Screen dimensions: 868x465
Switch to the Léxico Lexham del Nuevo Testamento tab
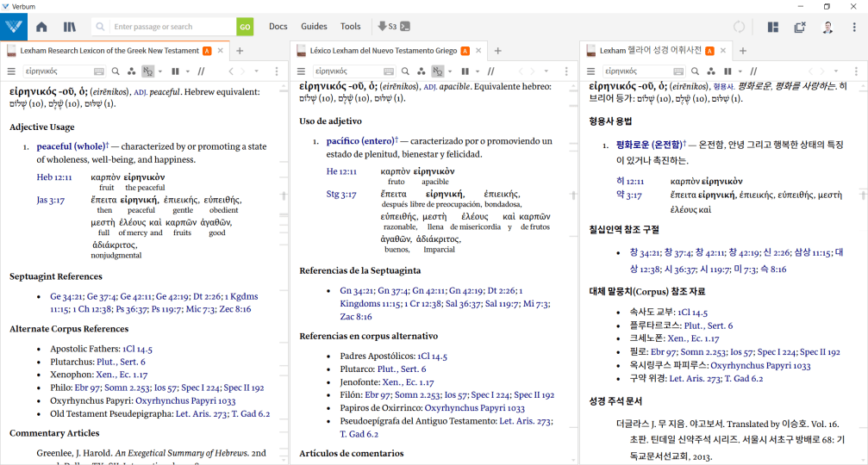[x=384, y=51]
